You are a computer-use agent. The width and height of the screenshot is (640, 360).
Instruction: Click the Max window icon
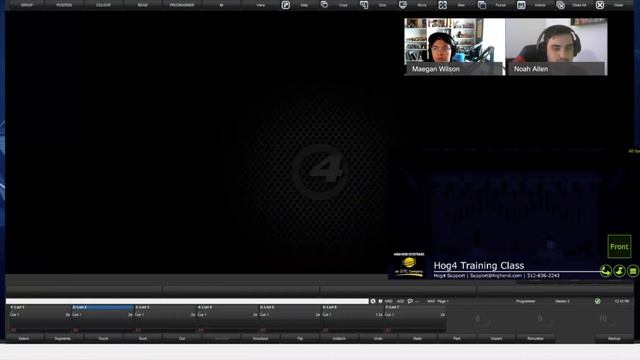pyautogui.click(x=442, y=5)
